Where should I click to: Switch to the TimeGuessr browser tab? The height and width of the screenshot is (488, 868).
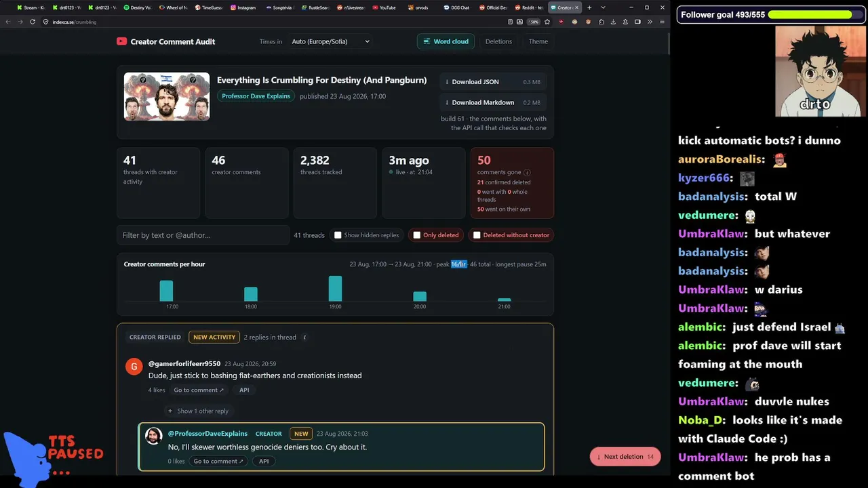click(208, 7)
